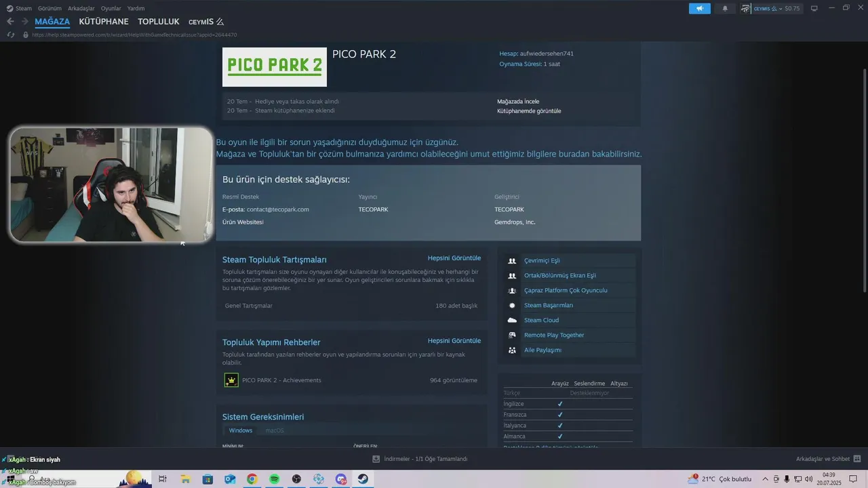Click the publisher TECOPARK link
This screenshot has height=488, width=868.
374,209
